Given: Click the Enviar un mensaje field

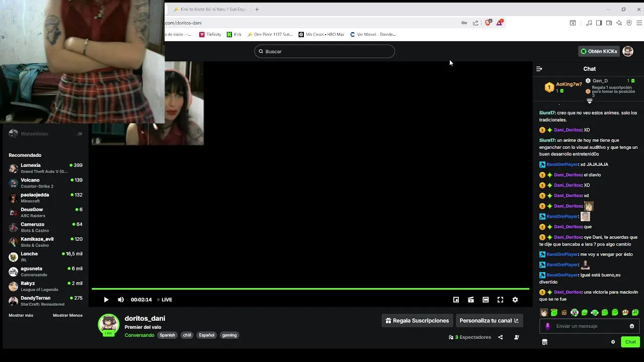Looking at the screenshot, I should (x=590, y=326).
